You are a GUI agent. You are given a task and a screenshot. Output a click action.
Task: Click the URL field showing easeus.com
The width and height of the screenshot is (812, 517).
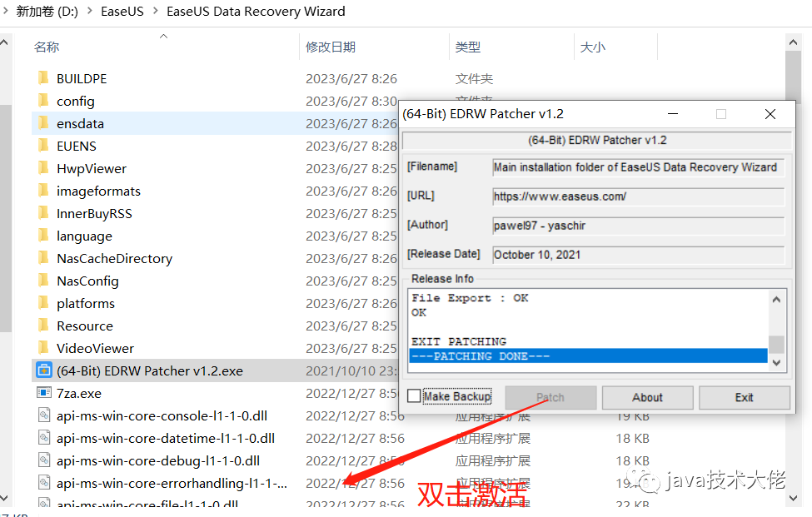[638, 196]
